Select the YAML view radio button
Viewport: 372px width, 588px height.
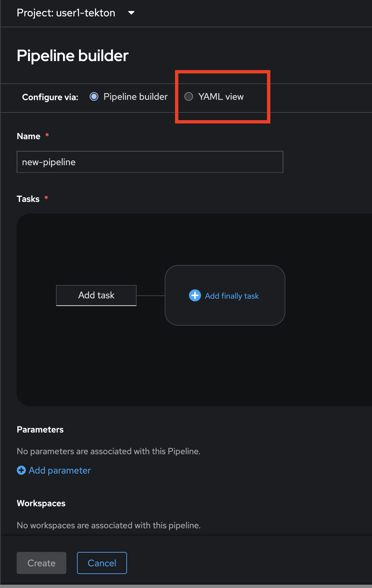click(189, 96)
